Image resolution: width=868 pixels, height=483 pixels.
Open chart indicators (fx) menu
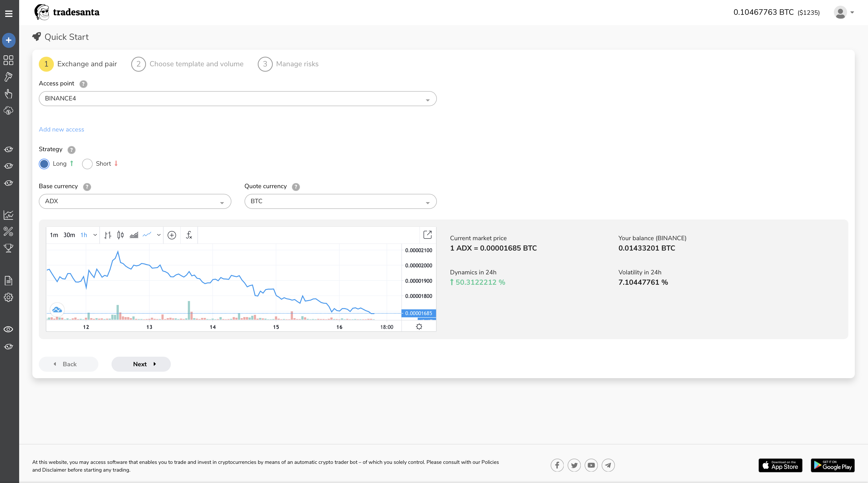pos(189,235)
